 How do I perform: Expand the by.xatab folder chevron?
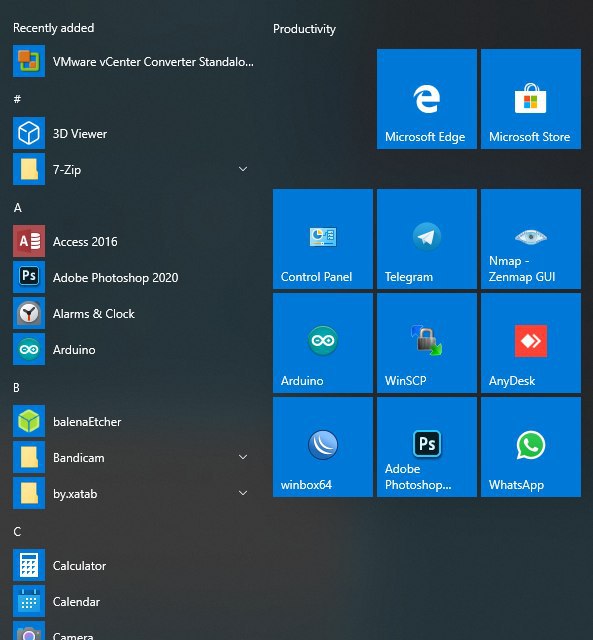[x=243, y=493]
